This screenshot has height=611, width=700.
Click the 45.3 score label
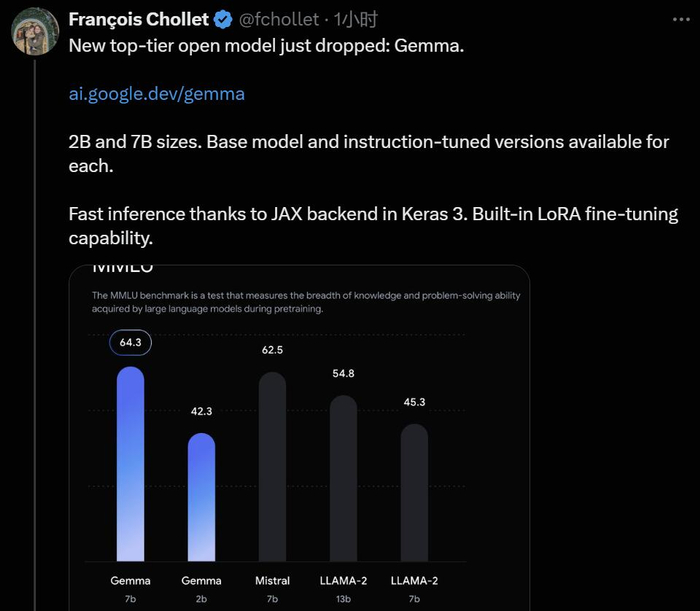(x=414, y=402)
